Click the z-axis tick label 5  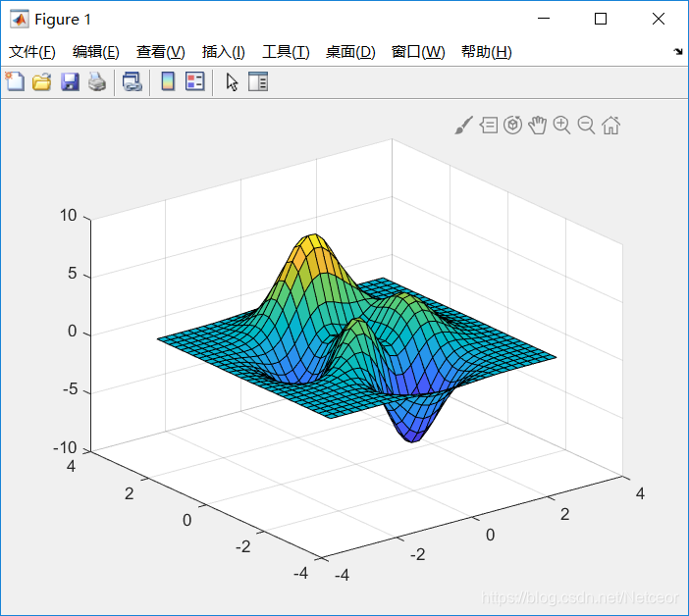[x=73, y=273]
